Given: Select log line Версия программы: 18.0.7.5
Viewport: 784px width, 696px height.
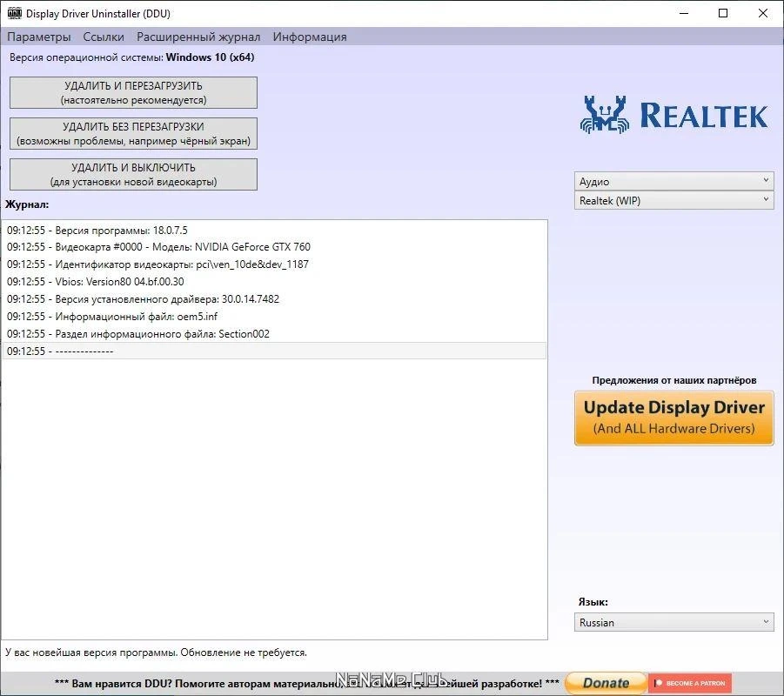Looking at the screenshot, I should (x=274, y=230).
